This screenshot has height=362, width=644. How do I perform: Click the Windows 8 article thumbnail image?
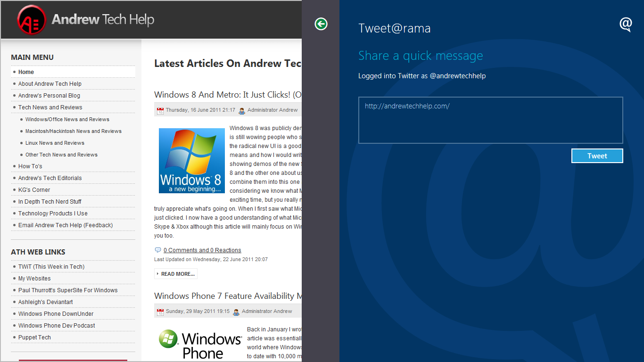pos(192,161)
